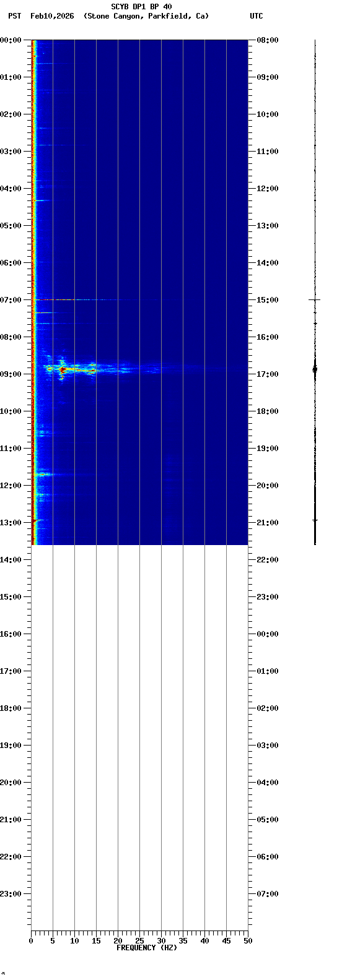The image size is (342, 980).
Task: Click the 25 Hz frequency tick label
Action: point(139,941)
